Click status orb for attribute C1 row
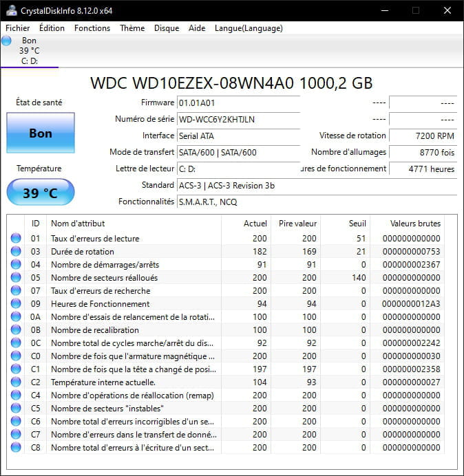 click(16, 369)
